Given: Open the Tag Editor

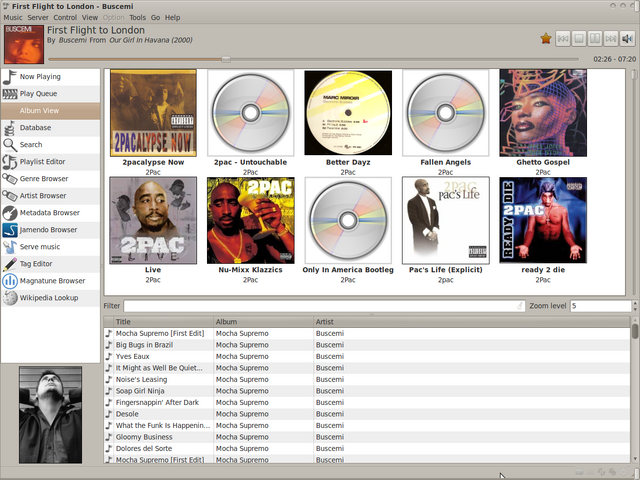Looking at the screenshot, I should coord(50,264).
